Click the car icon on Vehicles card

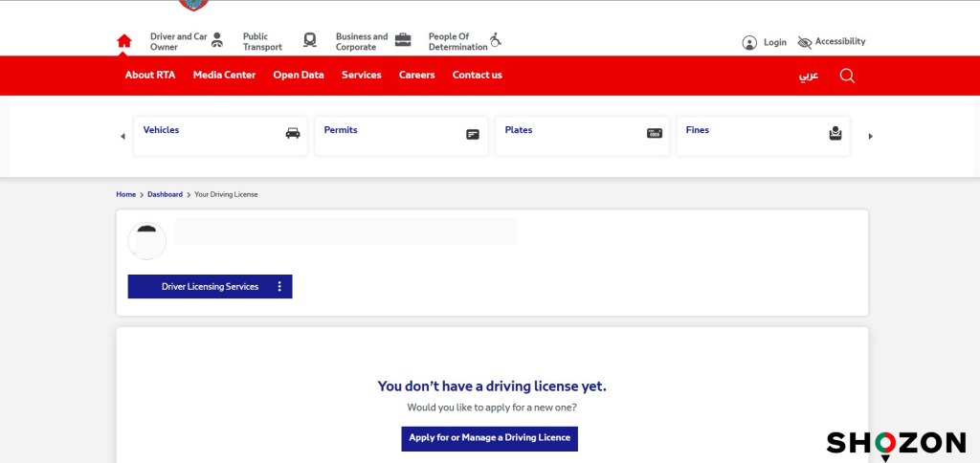pos(293,133)
